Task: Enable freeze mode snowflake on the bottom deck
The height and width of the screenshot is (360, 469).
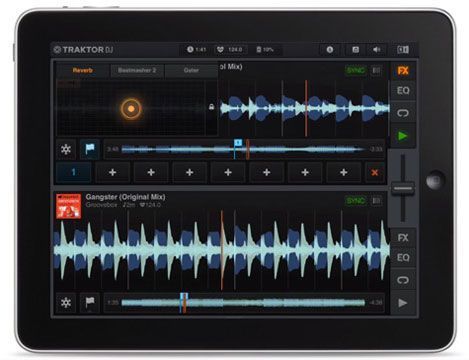Action: tap(66, 303)
